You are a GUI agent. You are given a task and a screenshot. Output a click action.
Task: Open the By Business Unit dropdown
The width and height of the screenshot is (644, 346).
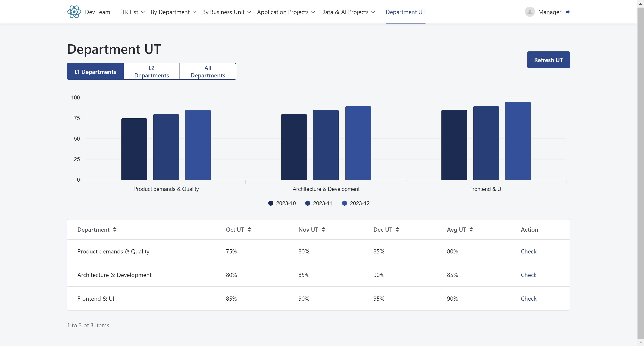click(226, 12)
